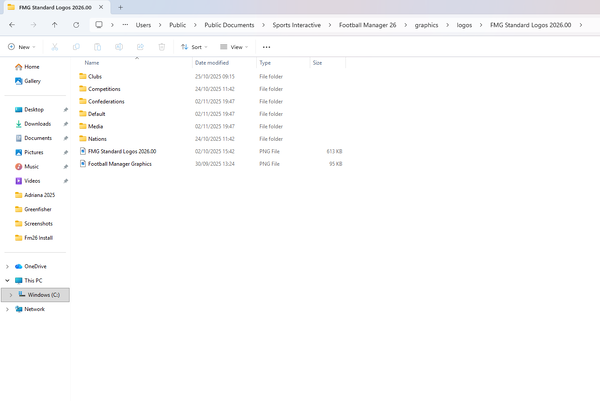Viewport: 600px width, 401px height.
Task: Open the Greenfisher folder shortcut
Action: click(x=38, y=209)
